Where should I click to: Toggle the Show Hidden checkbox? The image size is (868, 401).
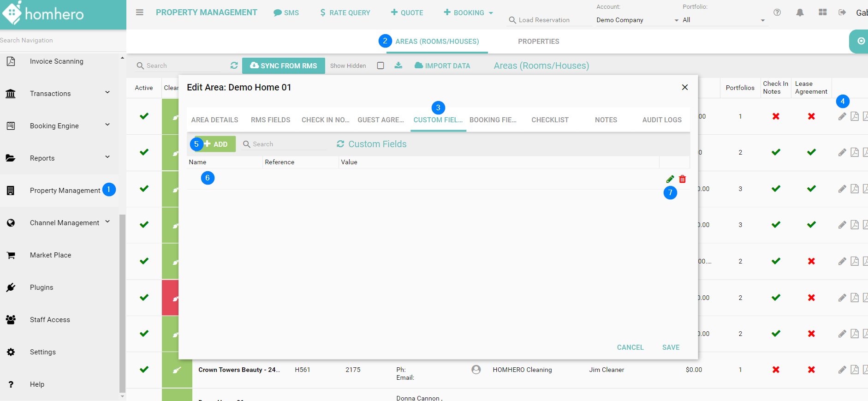click(x=380, y=66)
